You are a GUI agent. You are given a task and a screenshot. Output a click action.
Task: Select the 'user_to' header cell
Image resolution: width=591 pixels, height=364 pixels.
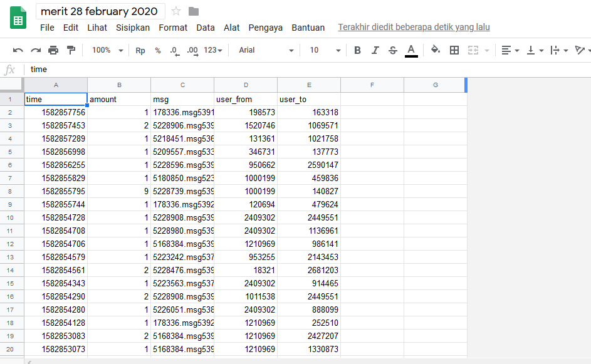309,99
